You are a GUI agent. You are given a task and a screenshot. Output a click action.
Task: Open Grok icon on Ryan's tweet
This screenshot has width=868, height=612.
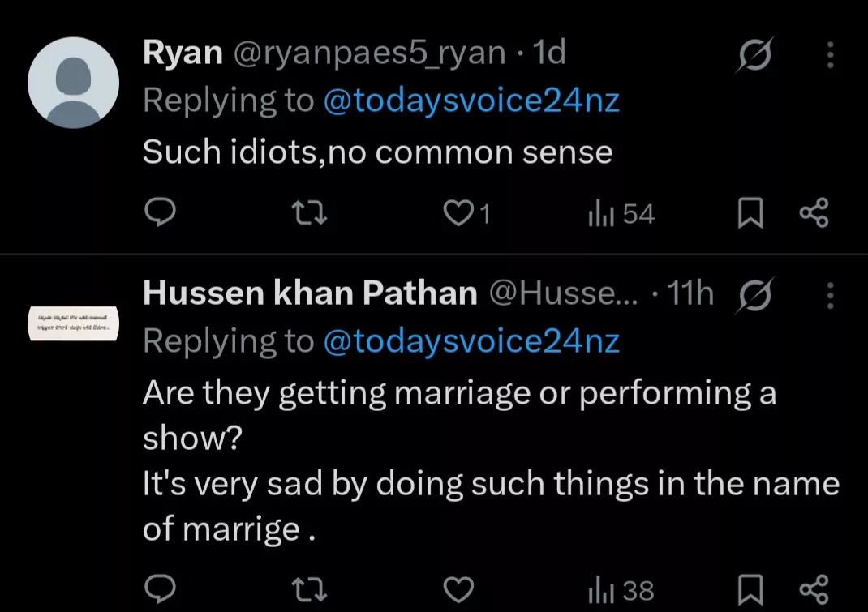pos(754,55)
